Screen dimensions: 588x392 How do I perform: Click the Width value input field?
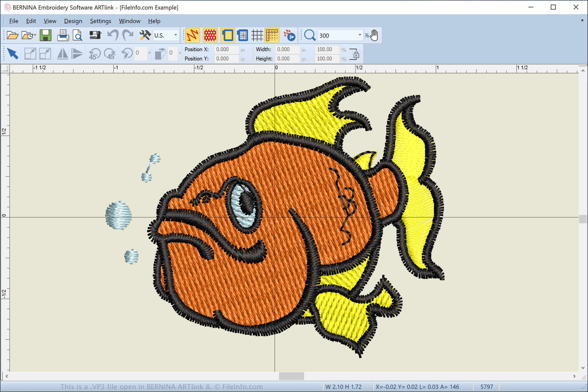pos(287,49)
